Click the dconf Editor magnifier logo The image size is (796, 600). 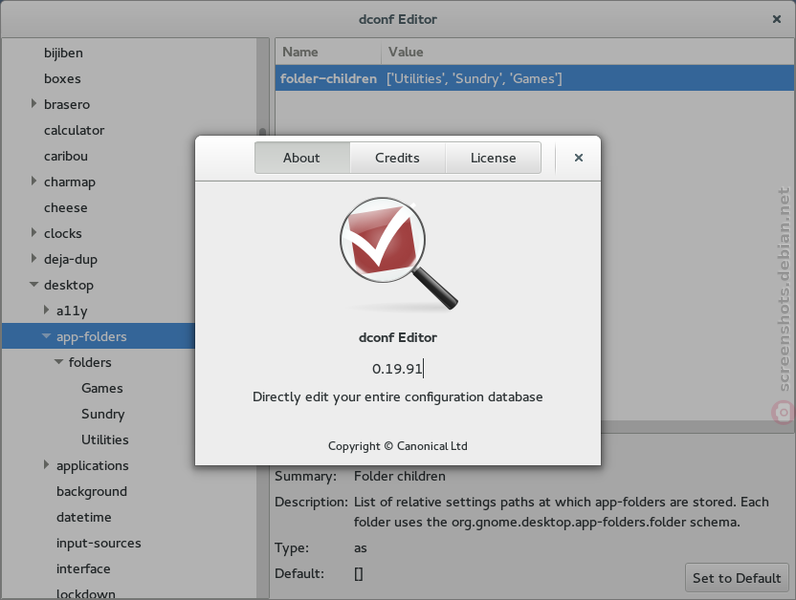[x=399, y=254]
